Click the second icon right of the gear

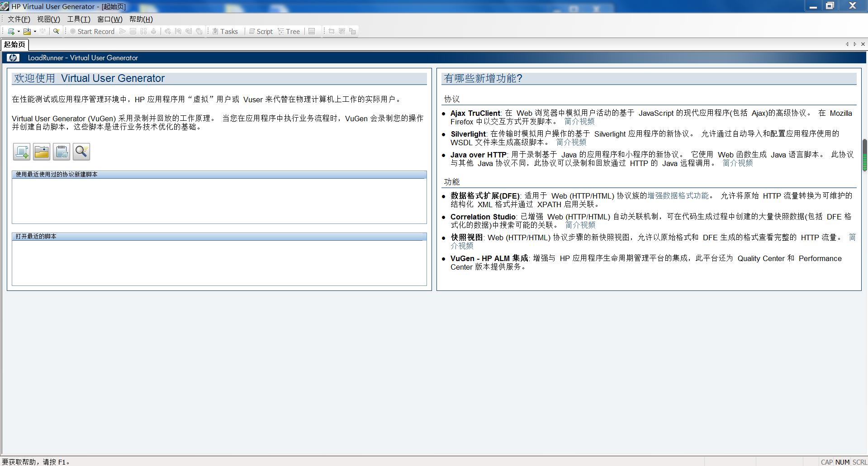coord(189,31)
